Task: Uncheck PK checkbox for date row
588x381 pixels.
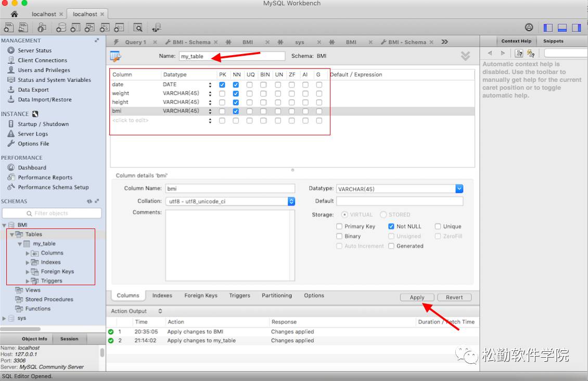Action: click(x=222, y=85)
